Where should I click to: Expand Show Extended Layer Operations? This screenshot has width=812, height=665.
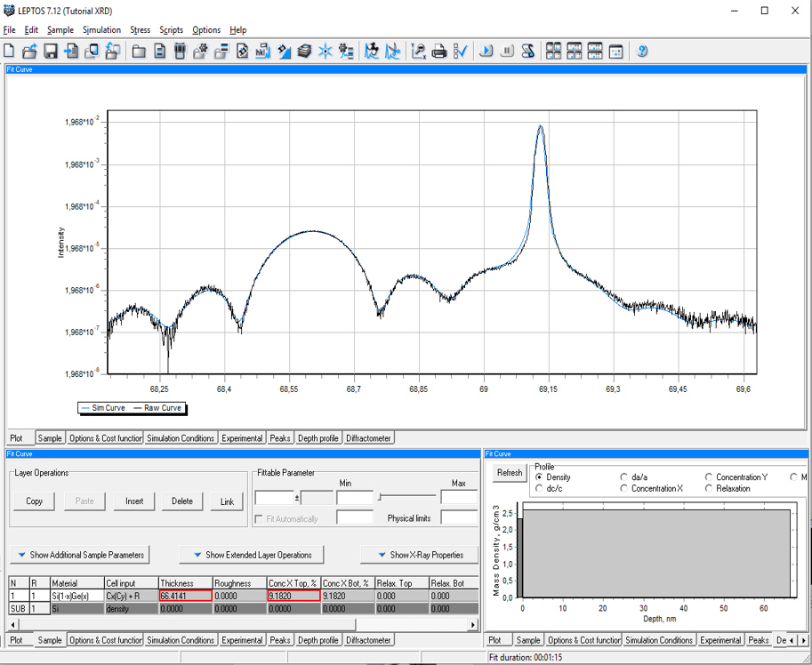tap(250, 555)
